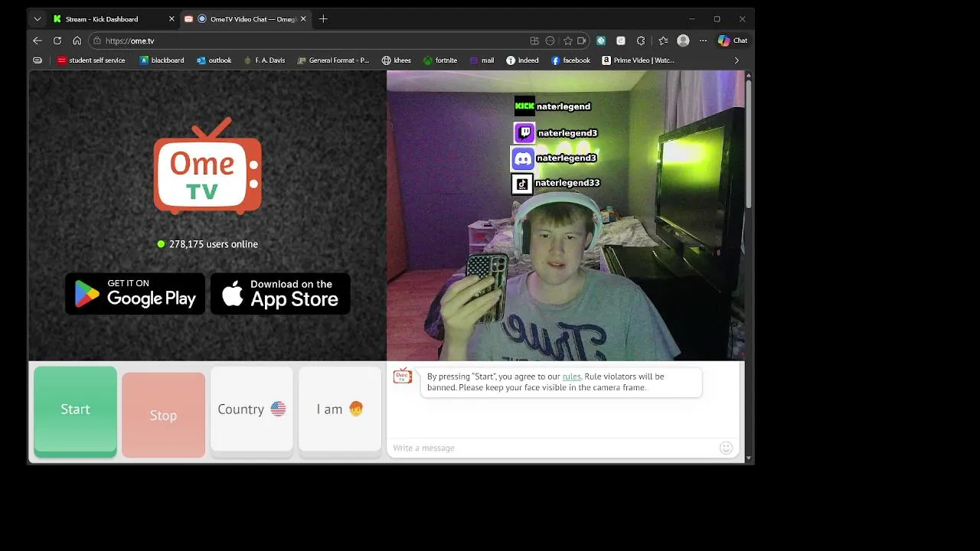Viewport: 980px width, 551px height.
Task: Open mail bookmark
Action: (482, 60)
